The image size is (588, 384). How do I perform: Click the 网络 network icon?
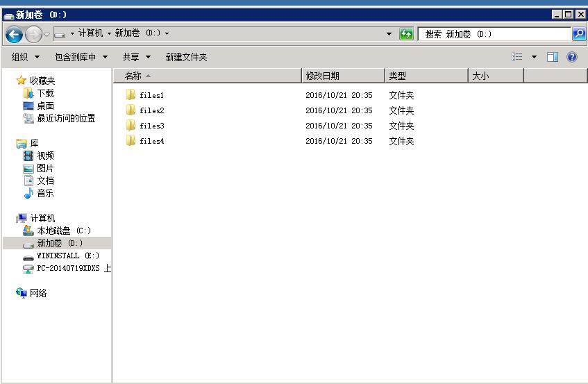click(x=22, y=293)
